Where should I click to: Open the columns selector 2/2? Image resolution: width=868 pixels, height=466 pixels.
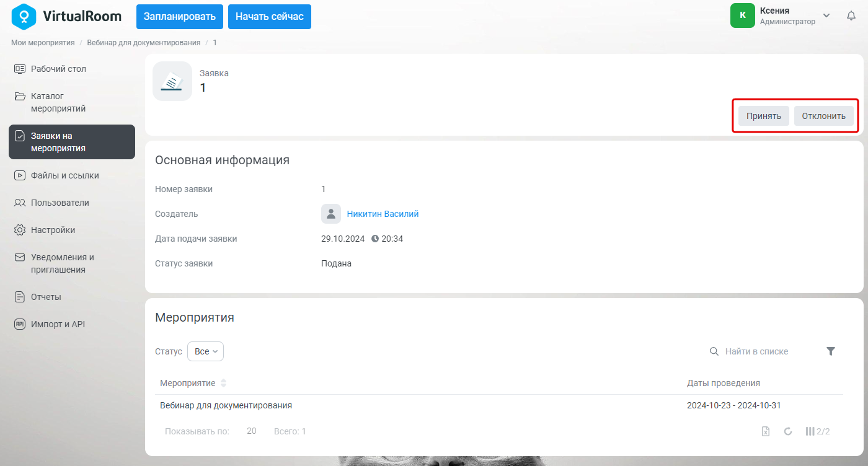tap(817, 431)
